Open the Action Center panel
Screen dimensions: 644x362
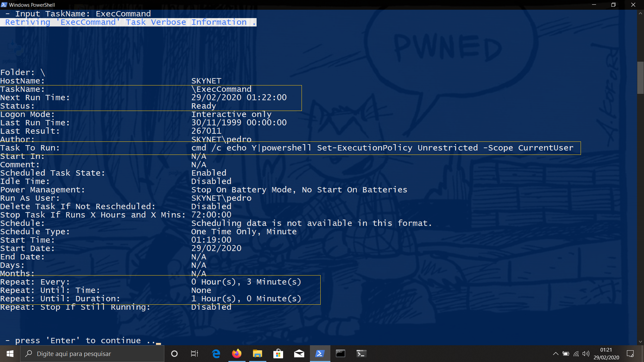pyautogui.click(x=630, y=354)
